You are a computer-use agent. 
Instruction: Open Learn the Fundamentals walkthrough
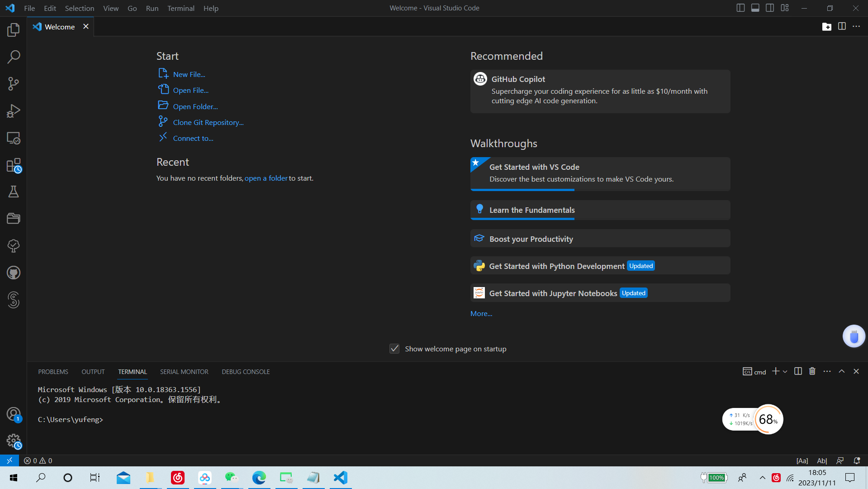click(600, 210)
